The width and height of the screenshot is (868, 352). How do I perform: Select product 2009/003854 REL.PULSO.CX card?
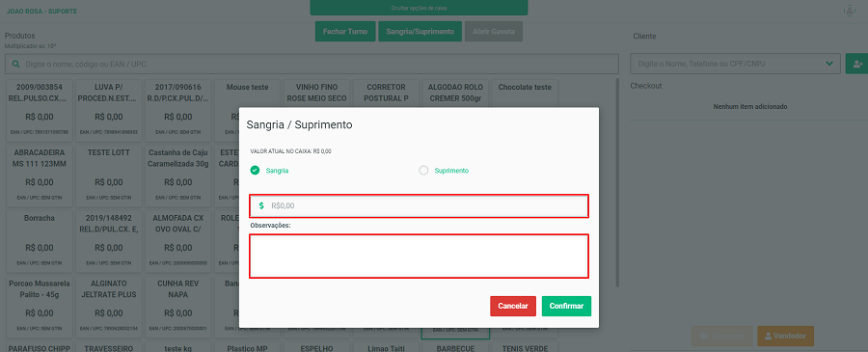pyautogui.click(x=39, y=110)
